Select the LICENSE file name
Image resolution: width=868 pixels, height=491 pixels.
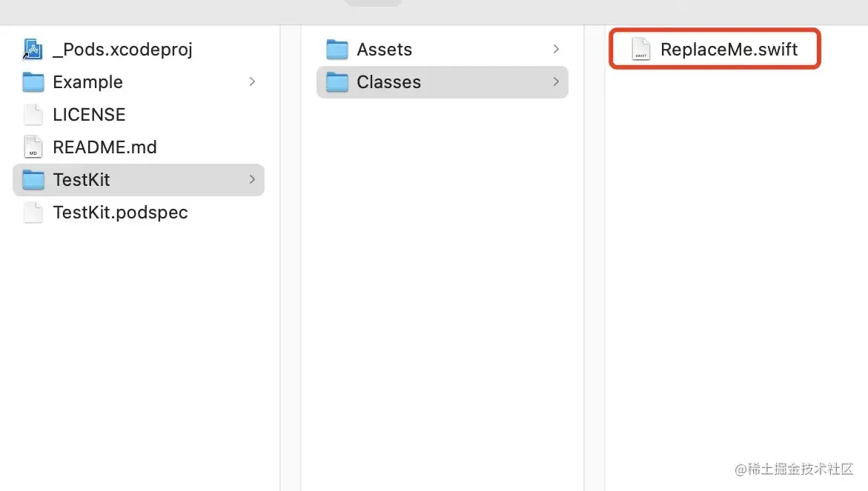click(x=89, y=115)
